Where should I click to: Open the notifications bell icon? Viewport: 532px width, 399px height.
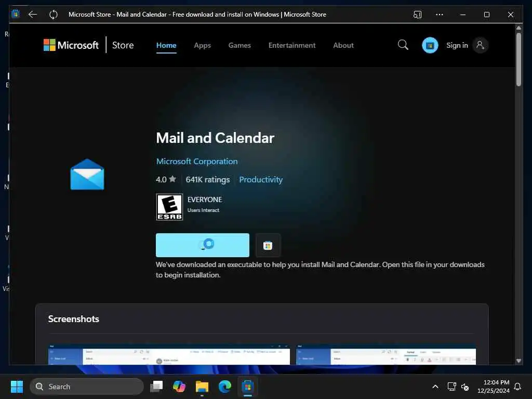[x=517, y=387]
